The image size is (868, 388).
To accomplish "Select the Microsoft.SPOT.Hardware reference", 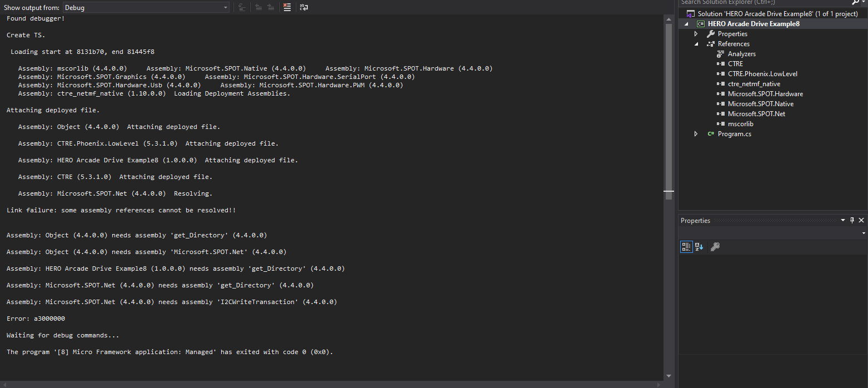I will [765, 94].
